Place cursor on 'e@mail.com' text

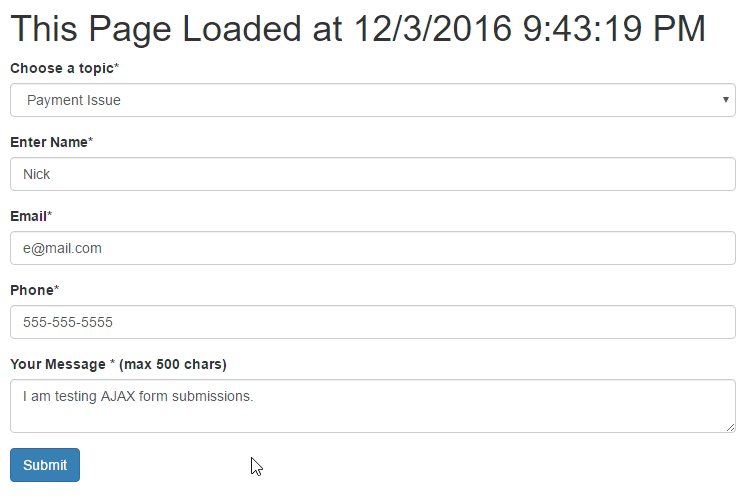point(62,248)
